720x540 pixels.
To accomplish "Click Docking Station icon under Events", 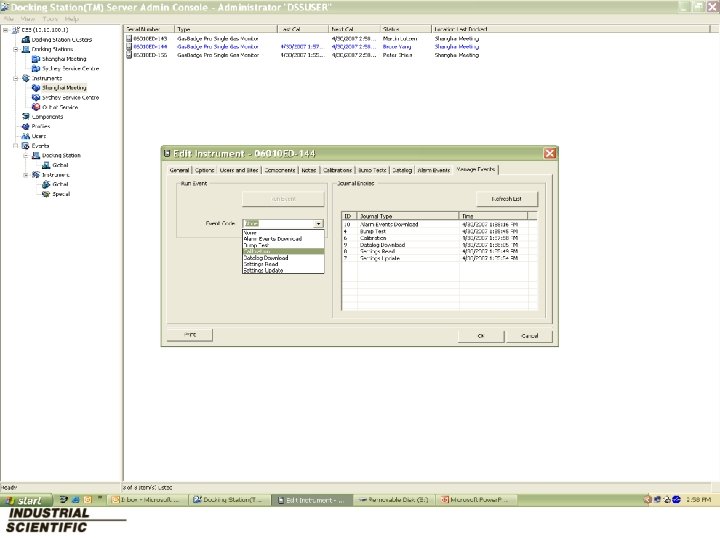I will click(36, 155).
